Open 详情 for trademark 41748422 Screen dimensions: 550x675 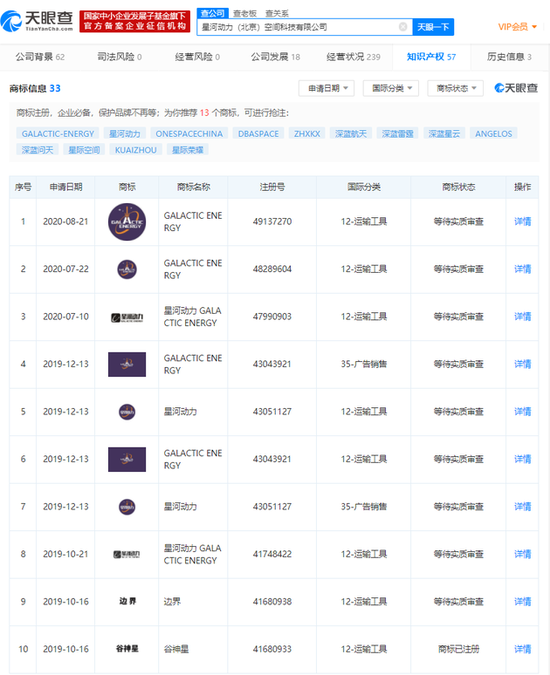click(522, 554)
